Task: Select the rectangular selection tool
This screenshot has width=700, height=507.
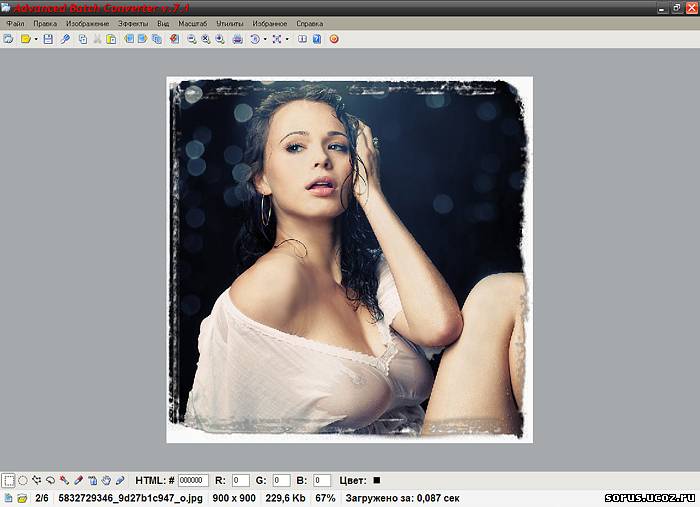Action: [x=9, y=480]
